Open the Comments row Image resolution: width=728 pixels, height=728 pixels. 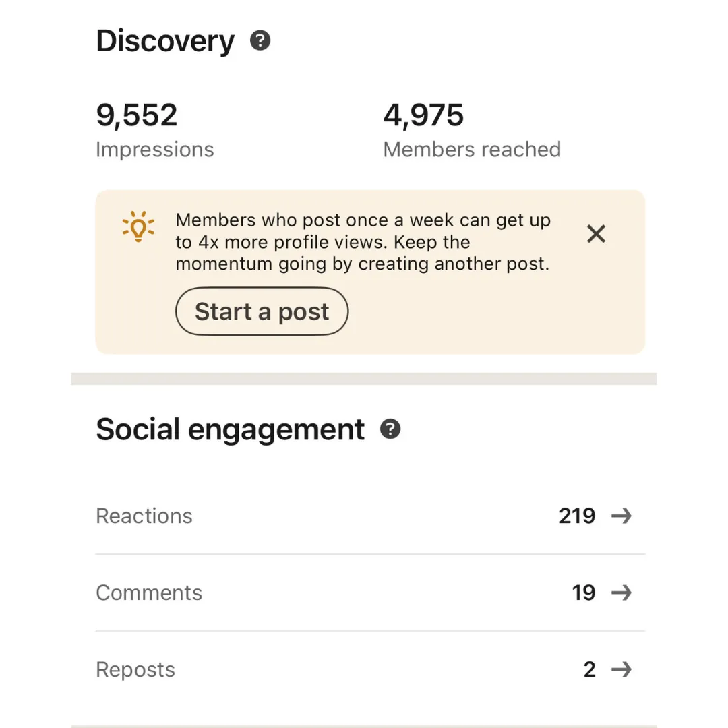pyautogui.click(x=370, y=593)
